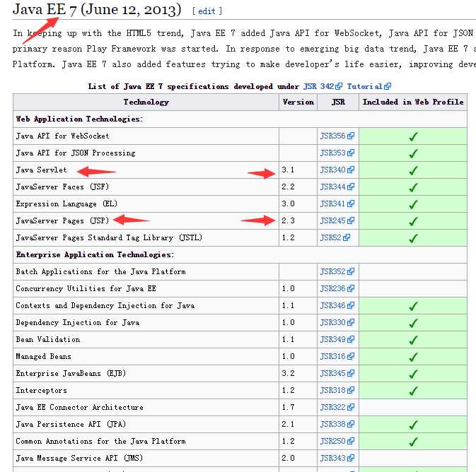Screen dimensions: 476x472
Task: Click the Java EE 7 (June 12, 2013) heading
Action: (97, 10)
